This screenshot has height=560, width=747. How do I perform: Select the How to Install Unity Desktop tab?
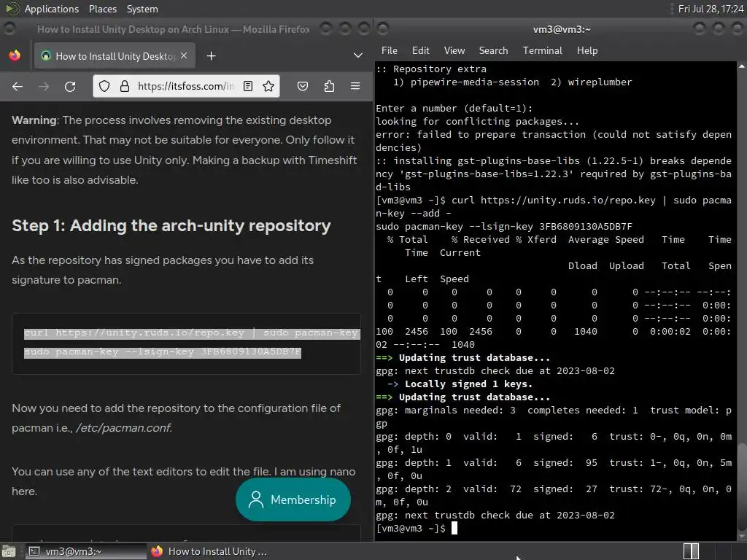tap(115, 55)
